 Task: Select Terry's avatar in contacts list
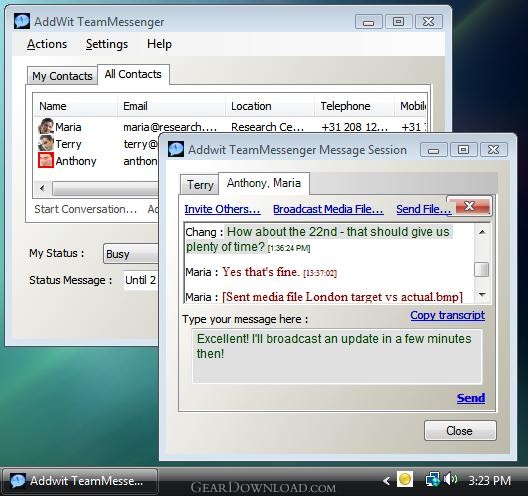tap(46, 143)
